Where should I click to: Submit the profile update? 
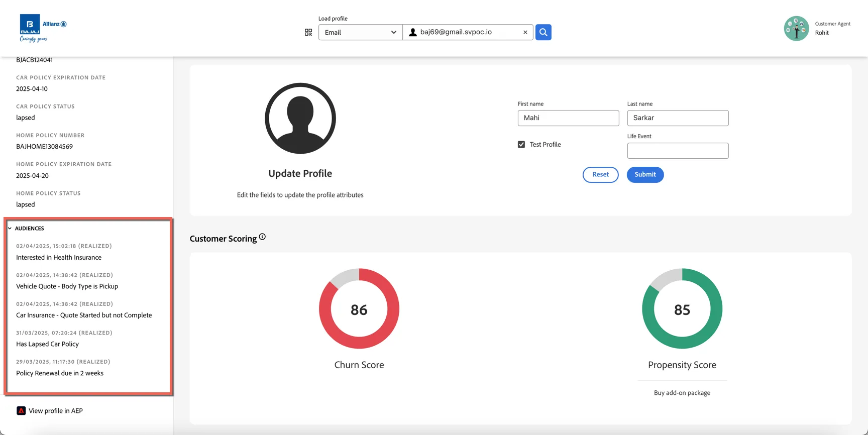pos(645,174)
